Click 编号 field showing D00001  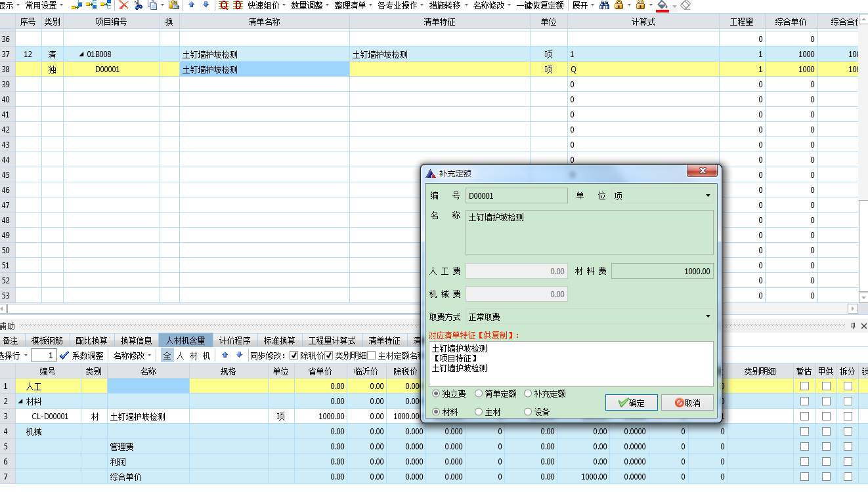tap(517, 195)
